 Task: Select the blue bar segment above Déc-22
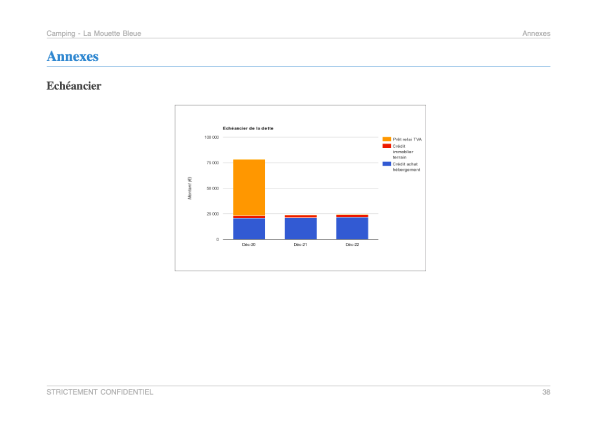tap(352, 228)
